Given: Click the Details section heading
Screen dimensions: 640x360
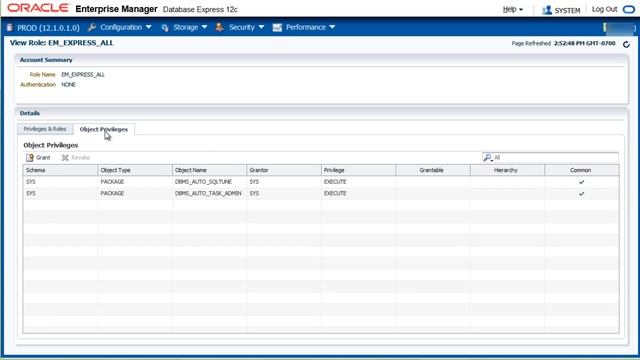Looking at the screenshot, I should click(x=30, y=113).
